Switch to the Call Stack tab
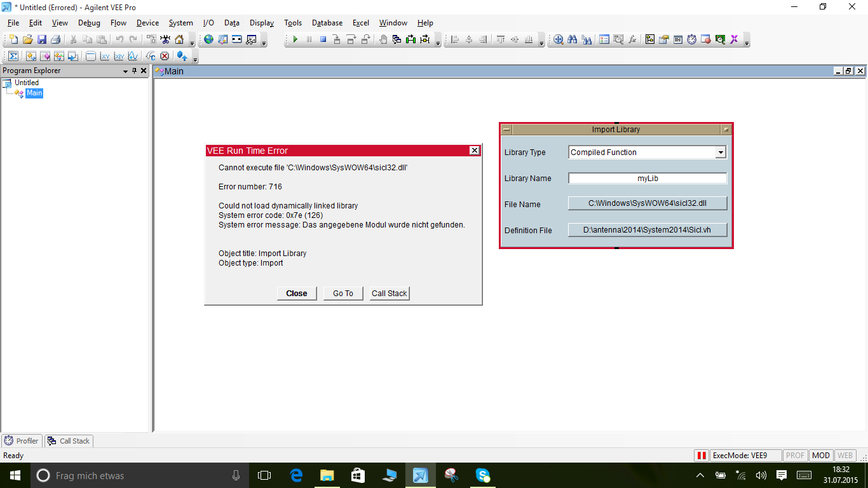The height and width of the screenshot is (488, 868). 69,441
